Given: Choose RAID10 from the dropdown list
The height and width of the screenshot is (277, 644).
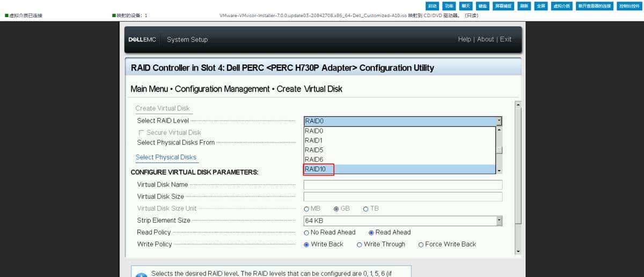Looking at the screenshot, I should tap(400, 169).
